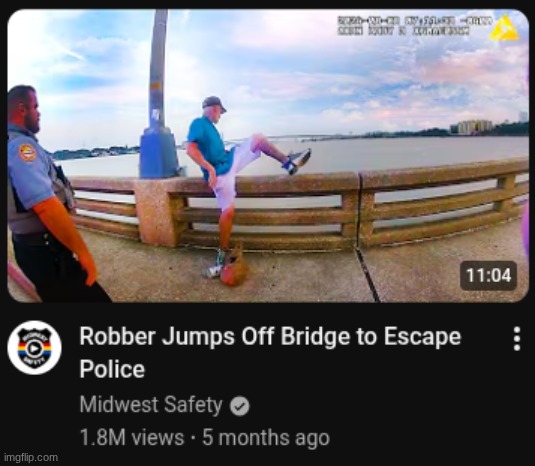Click the imgflip.com watermark

31,457
